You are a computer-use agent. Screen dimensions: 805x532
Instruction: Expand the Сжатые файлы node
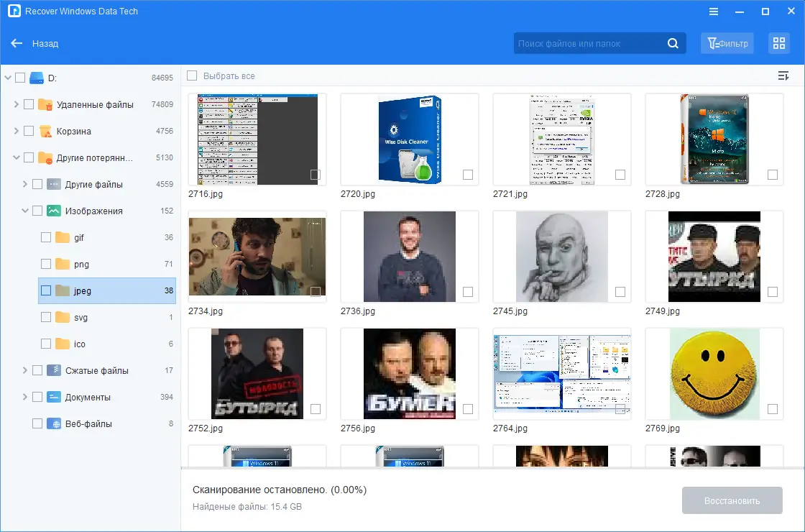point(24,370)
